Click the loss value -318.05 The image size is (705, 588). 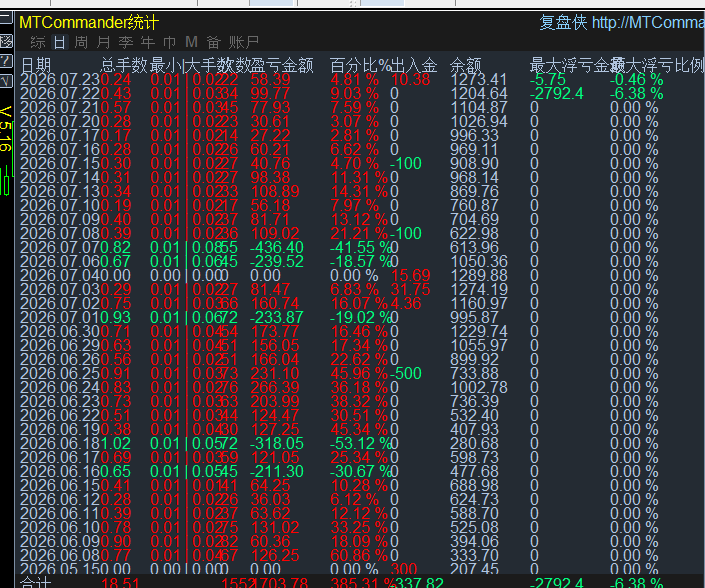[x=277, y=443]
